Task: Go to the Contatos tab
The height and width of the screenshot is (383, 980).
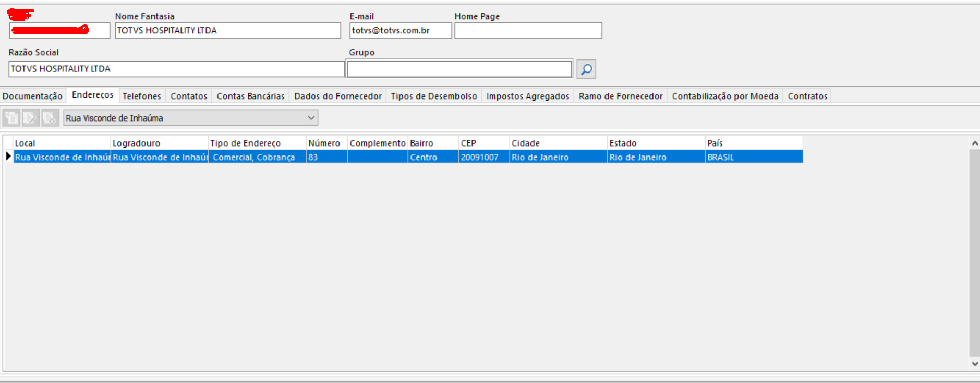Action: pyautogui.click(x=189, y=96)
